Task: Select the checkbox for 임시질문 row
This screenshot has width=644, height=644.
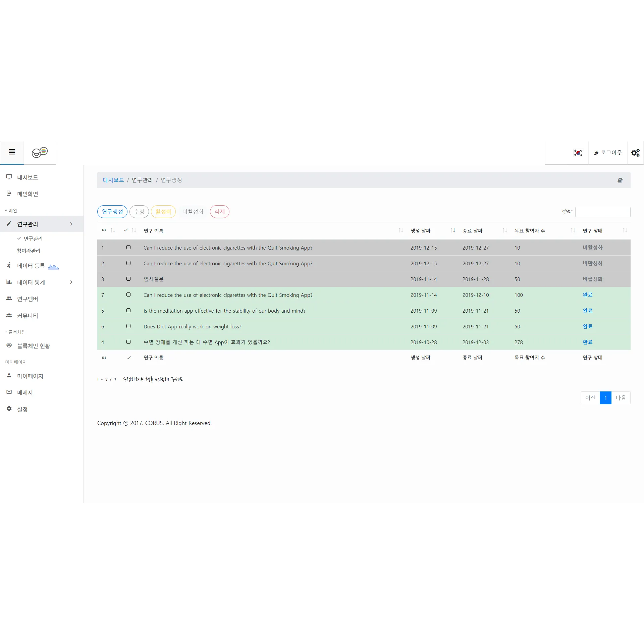Action: coord(128,279)
